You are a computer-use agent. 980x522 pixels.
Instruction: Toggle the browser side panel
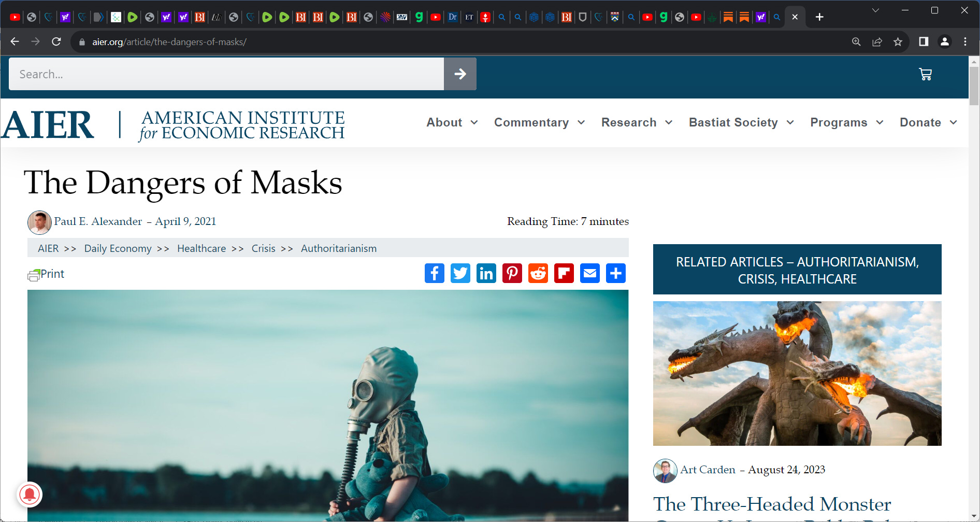(924, 41)
